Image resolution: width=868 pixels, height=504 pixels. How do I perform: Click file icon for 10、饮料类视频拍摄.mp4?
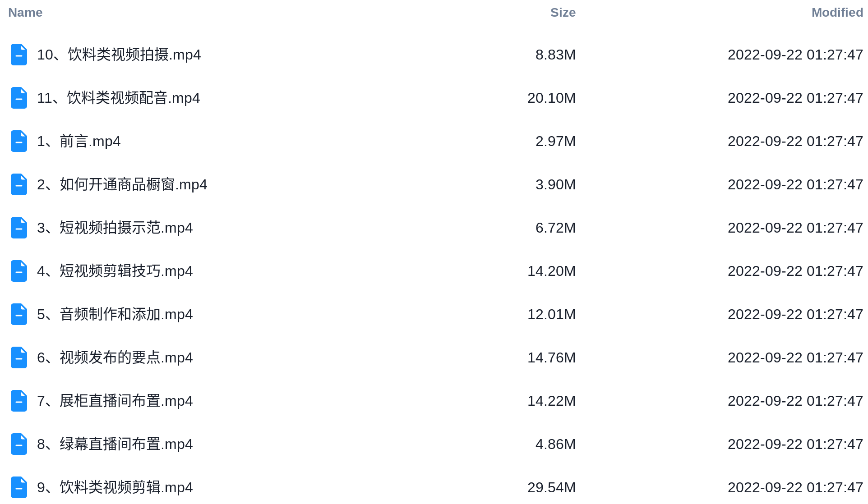point(19,55)
